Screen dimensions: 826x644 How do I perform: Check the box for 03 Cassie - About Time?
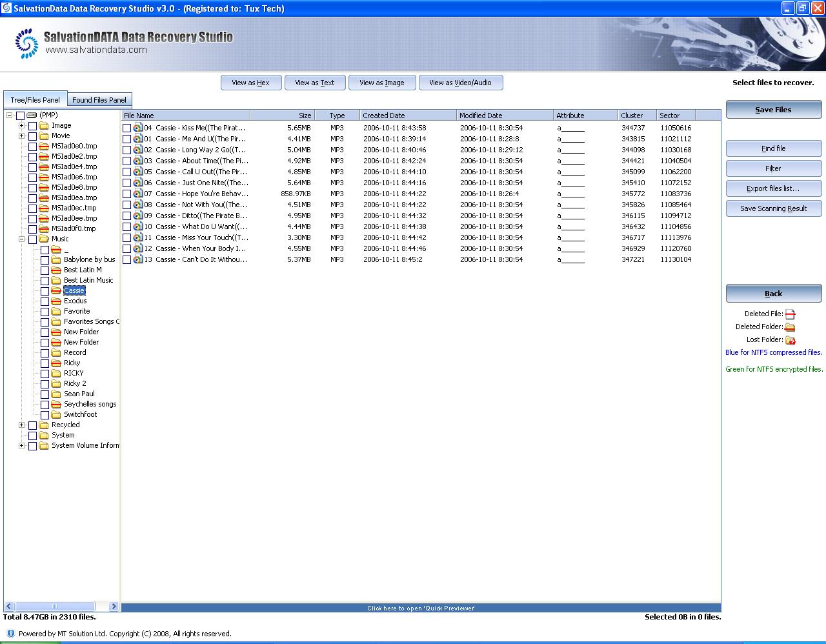click(127, 161)
